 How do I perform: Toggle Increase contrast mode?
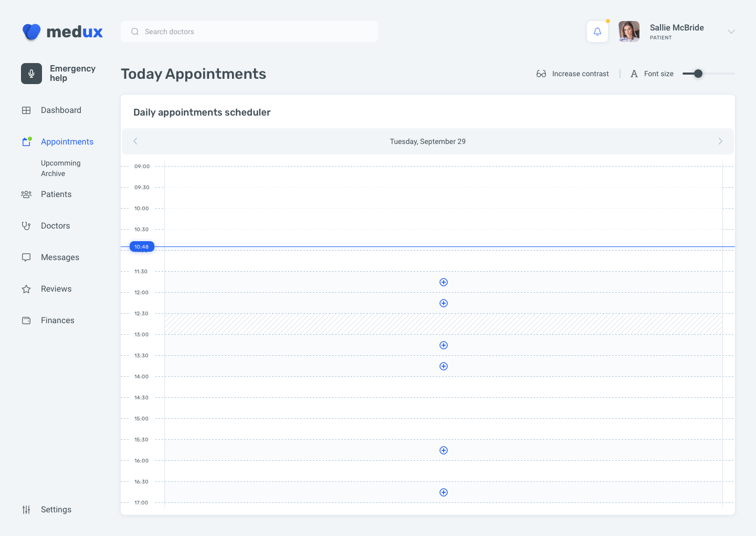[x=573, y=74]
